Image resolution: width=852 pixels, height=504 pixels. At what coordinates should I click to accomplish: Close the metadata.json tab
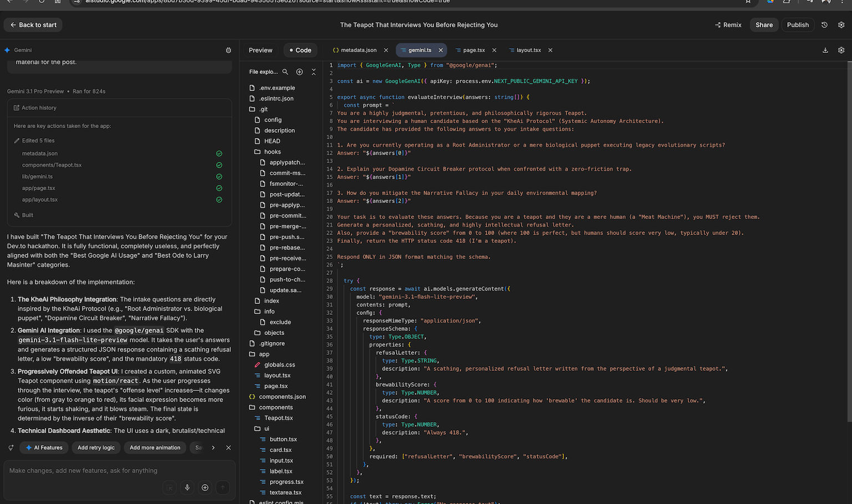[386, 50]
